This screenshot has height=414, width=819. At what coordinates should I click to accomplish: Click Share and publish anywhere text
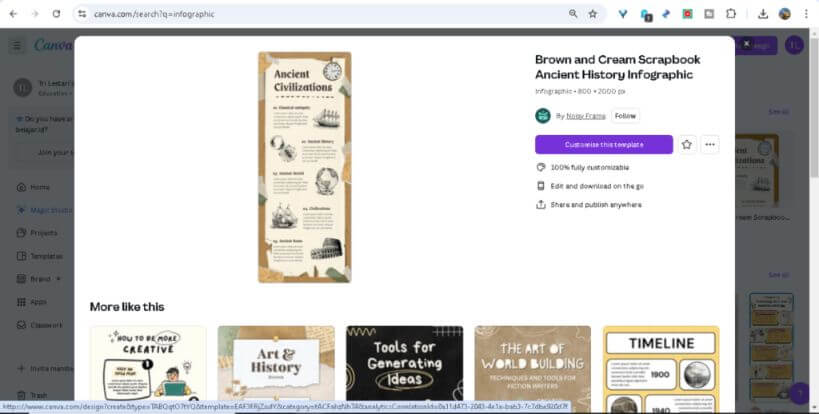[x=596, y=205]
